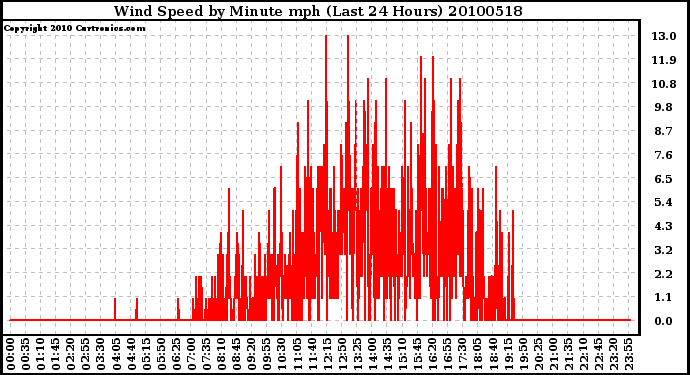This screenshot has width=690, height=375.
Task: Click the 08:10 time label
Action: [x=221, y=355]
